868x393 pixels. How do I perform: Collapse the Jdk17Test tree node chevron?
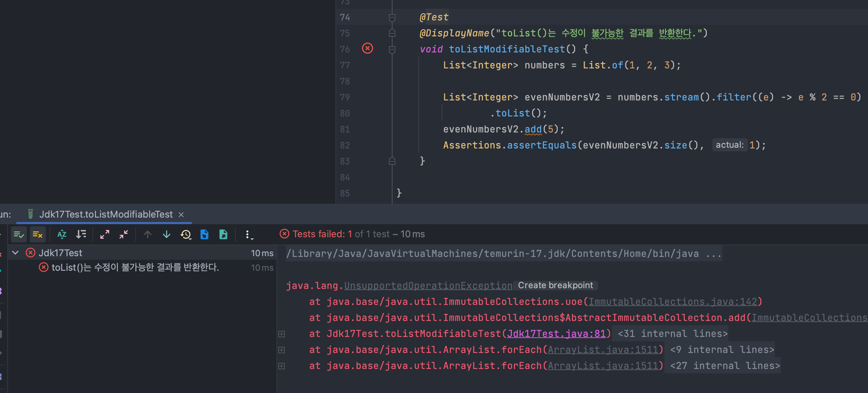coord(15,253)
